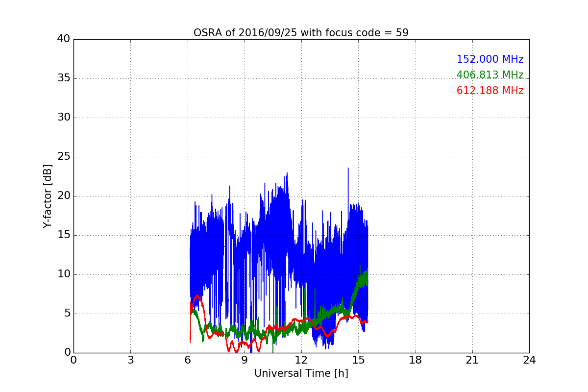The height and width of the screenshot is (392, 588).
Task: Click the x-axis tick label 9
Action: 245,360
